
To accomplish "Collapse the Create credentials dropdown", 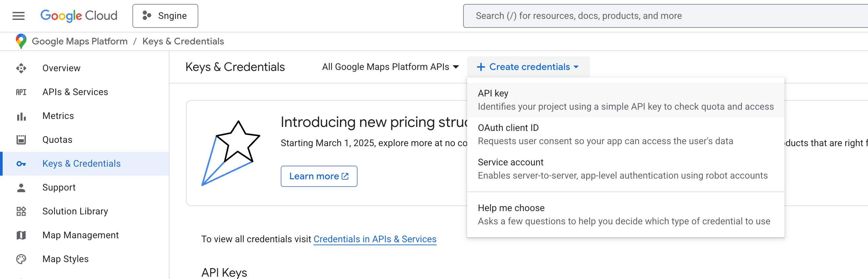I will click(528, 67).
